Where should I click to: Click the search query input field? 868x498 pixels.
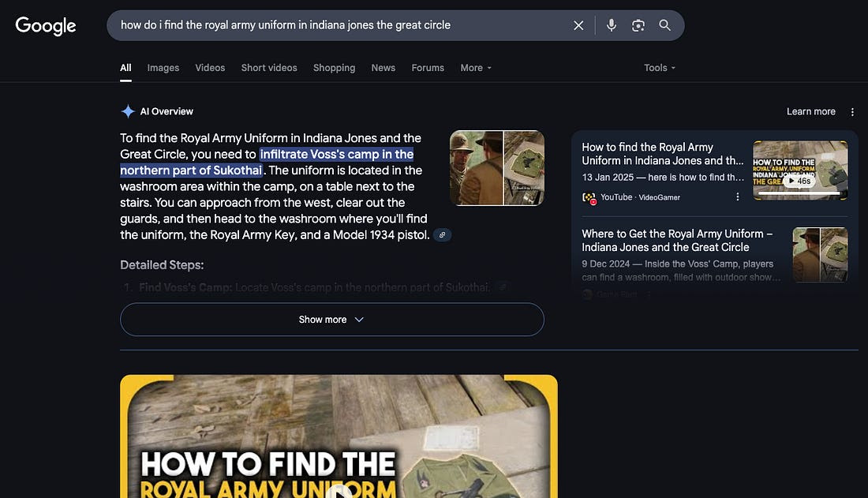click(x=339, y=25)
